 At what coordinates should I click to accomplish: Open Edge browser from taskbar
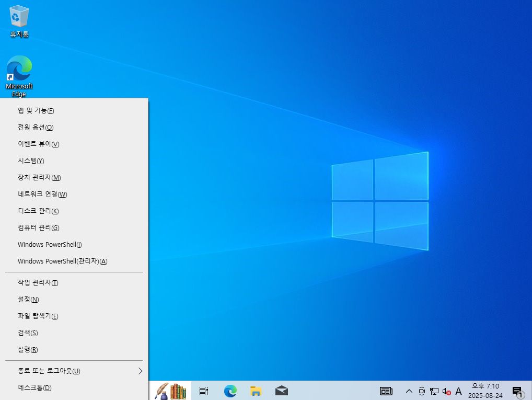tap(230, 391)
